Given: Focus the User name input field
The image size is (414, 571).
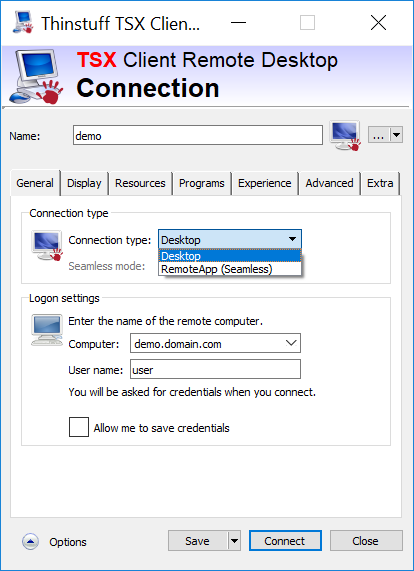Looking at the screenshot, I should pyautogui.click(x=215, y=370).
